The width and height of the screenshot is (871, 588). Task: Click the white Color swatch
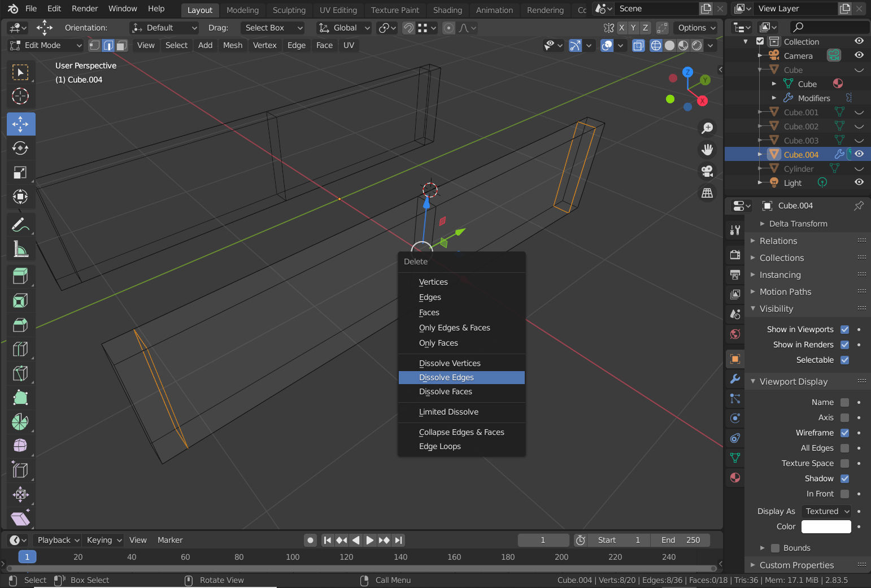click(826, 526)
